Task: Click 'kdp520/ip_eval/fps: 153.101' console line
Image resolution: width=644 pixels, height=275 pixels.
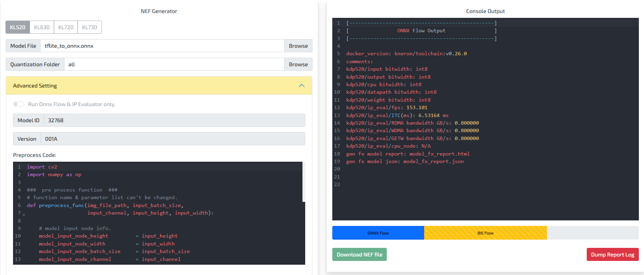Action: 387,107
